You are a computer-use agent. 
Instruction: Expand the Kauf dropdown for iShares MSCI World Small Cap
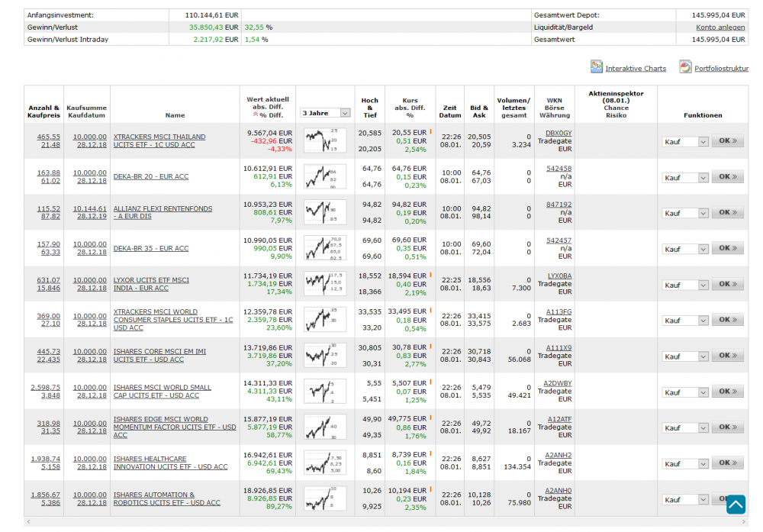(x=685, y=392)
